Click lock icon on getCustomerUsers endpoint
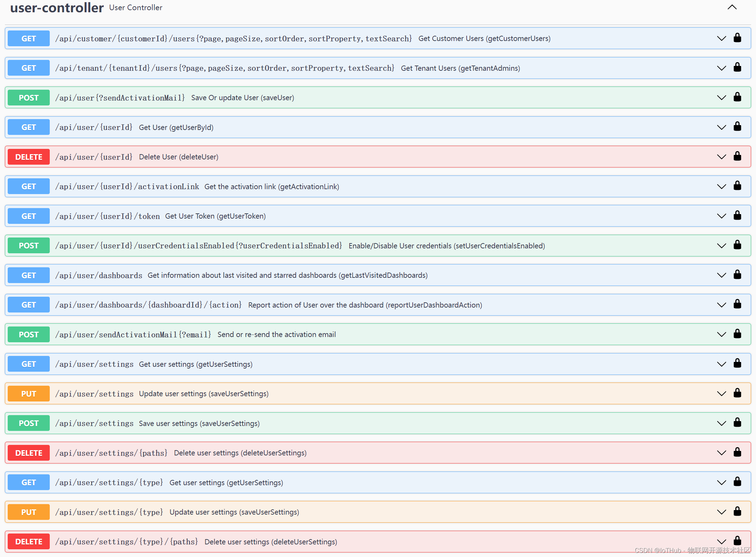The width and height of the screenshot is (756, 557). [x=737, y=38]
